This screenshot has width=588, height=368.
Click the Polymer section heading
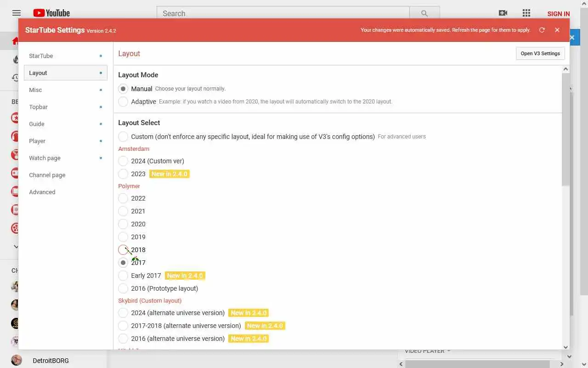(129, 186)
